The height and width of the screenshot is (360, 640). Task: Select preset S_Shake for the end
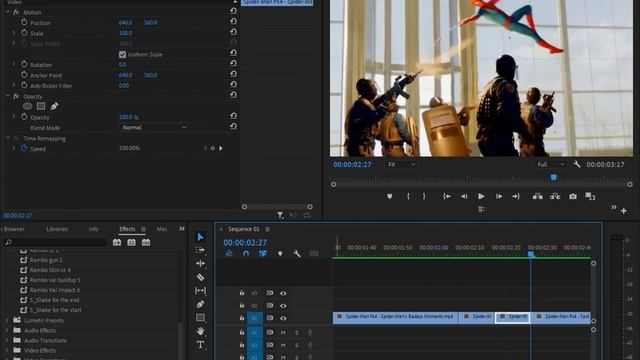click(x=54, y=300)
